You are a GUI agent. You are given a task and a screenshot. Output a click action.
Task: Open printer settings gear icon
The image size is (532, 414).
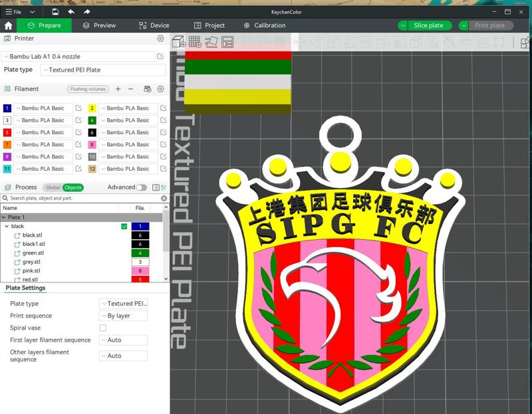coord(160,39)
